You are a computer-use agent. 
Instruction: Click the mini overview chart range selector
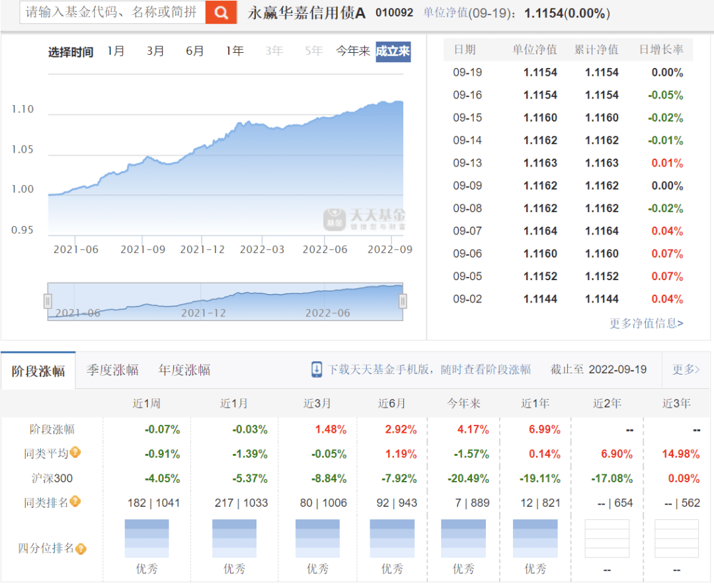[225, 301]
